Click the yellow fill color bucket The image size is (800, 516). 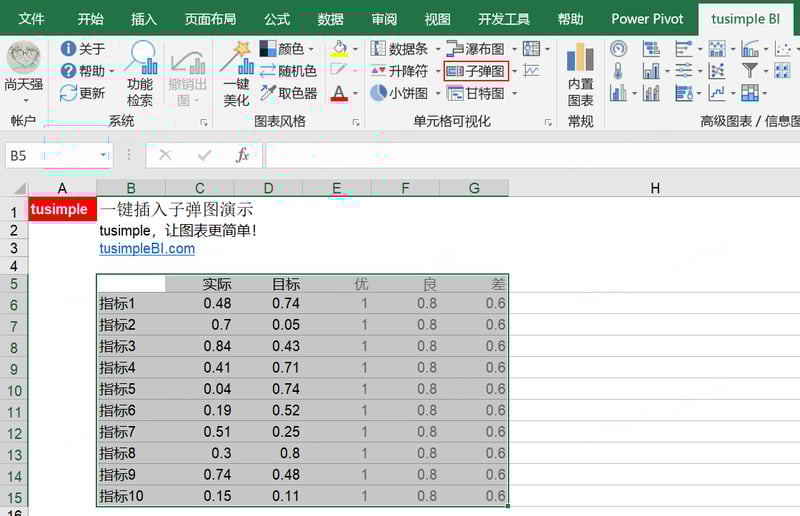coord(339,49)
